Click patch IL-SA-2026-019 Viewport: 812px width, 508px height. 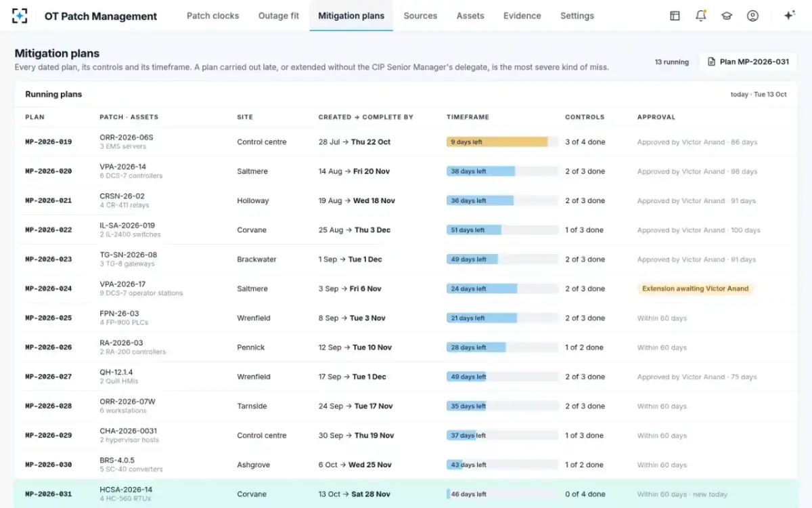pos(127,226)
